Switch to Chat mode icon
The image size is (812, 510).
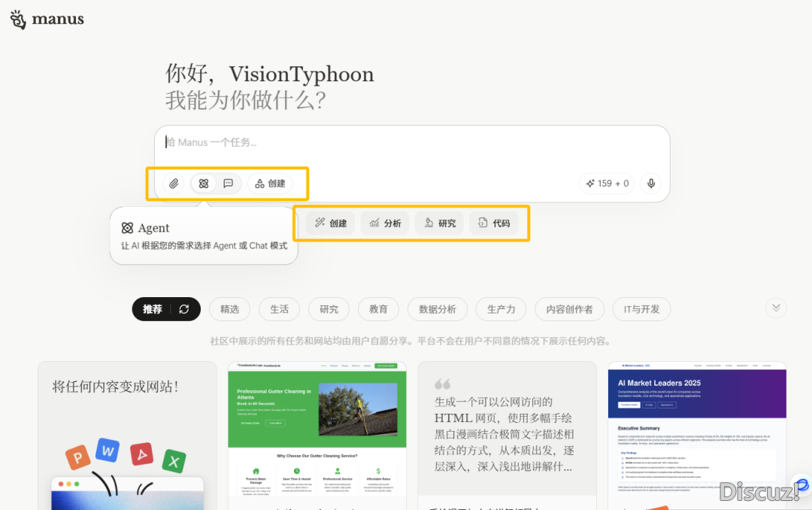[229, 184]
